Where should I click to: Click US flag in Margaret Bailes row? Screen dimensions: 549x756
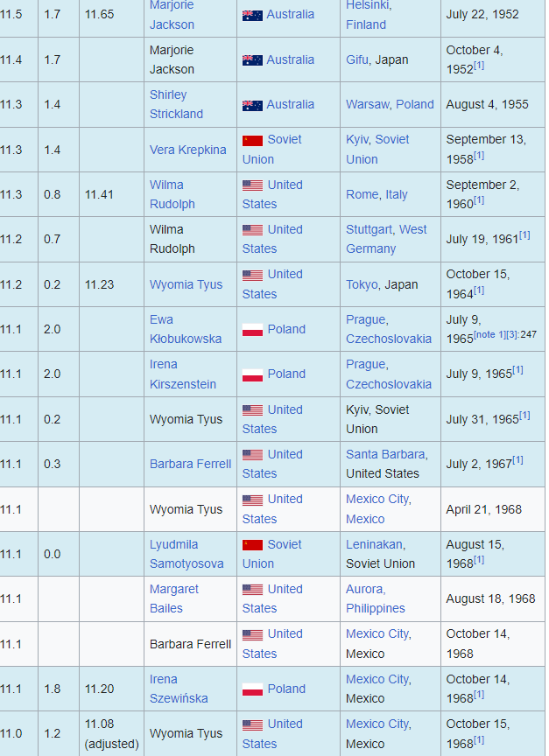click(x=252, y=590)
